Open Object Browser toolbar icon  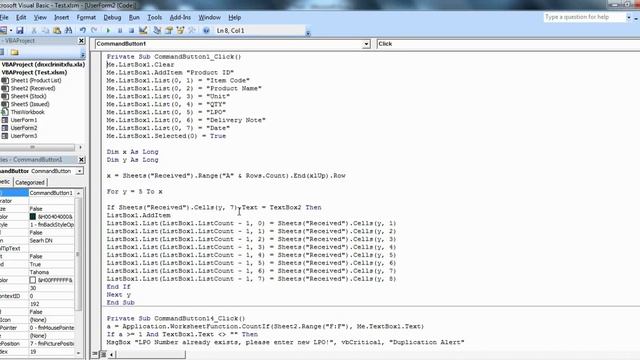(180, 31)
